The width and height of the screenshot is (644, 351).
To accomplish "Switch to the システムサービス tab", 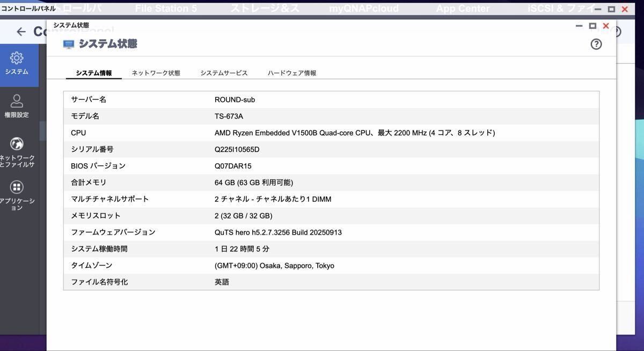I will click(223, 72).
